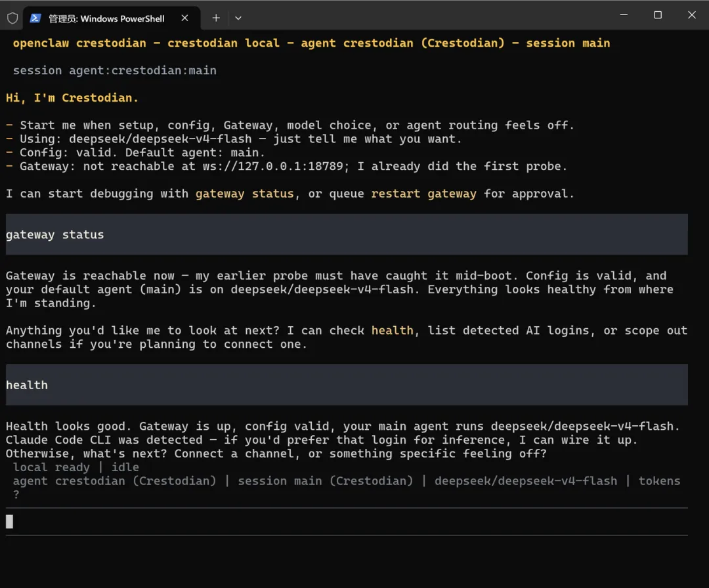Click highlighted 'gateway status' in suggestion
Screen dimensions: 709x588
[245, 194]
